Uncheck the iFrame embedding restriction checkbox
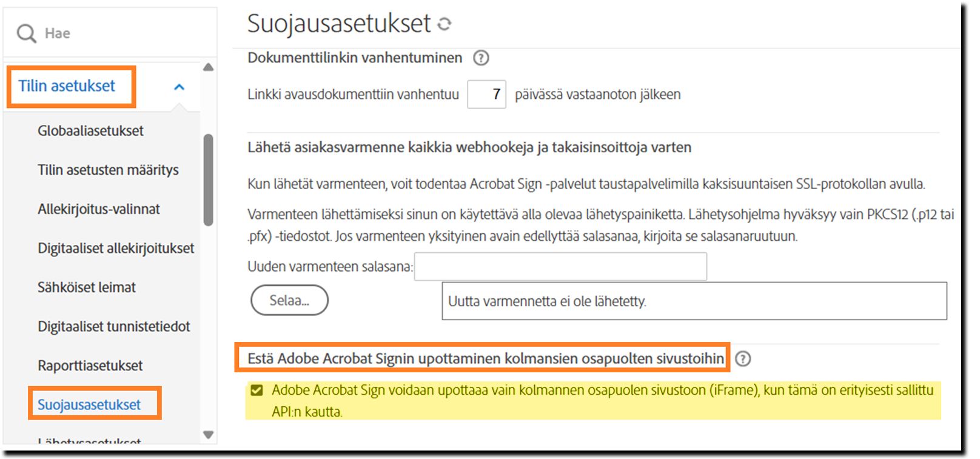 (x=257, y=390)
